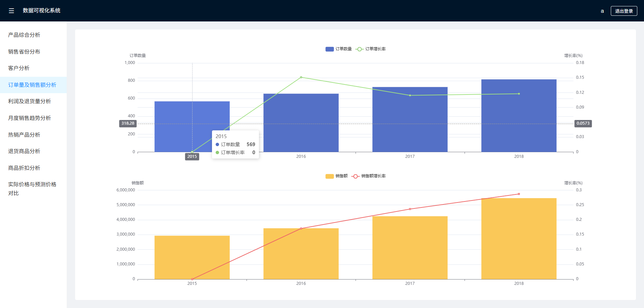This screenshot has width=644, height=308.
Task: Toggle the hamburger sidebar menu icon
Action: tap(11, 11)
